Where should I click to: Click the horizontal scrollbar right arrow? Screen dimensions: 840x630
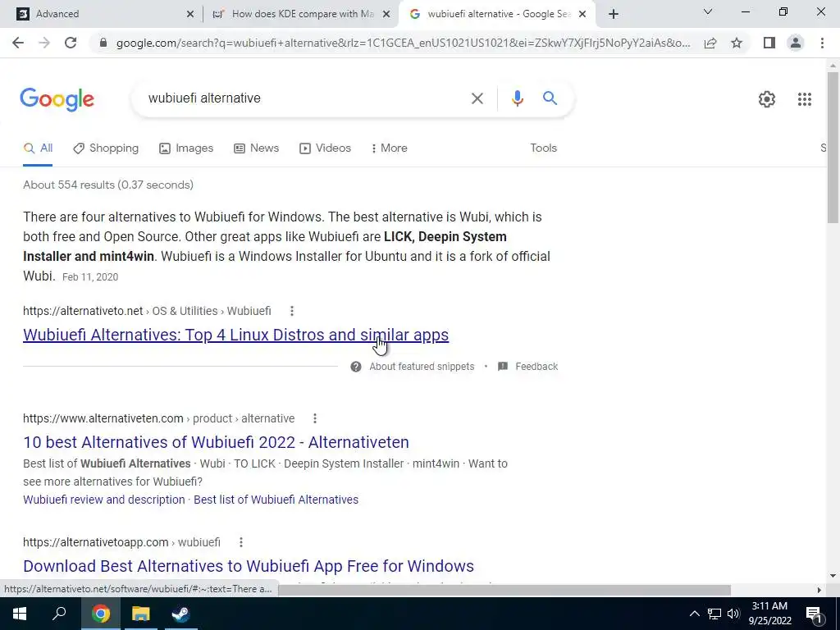(x=819, y=590)
